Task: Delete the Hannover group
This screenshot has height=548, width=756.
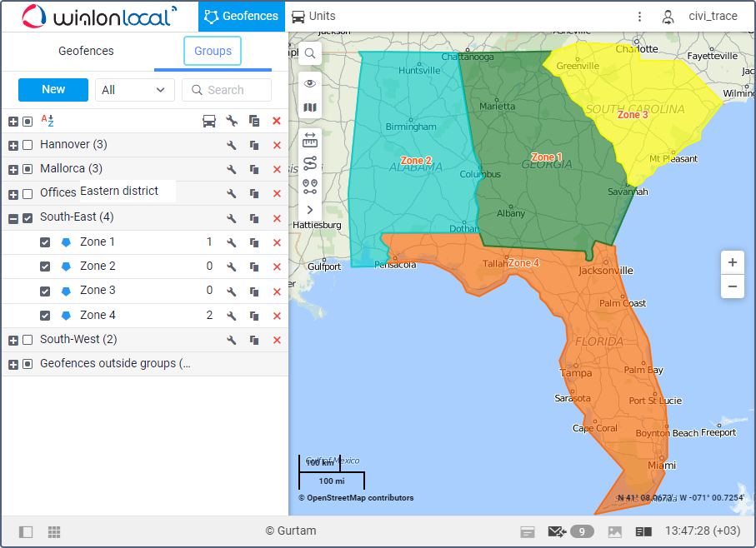Action: (277, 146)
